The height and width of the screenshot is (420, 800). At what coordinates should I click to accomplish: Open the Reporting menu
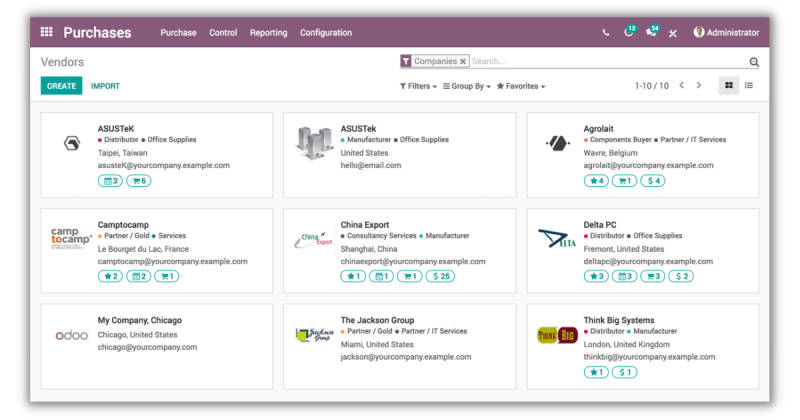point(268,33)
